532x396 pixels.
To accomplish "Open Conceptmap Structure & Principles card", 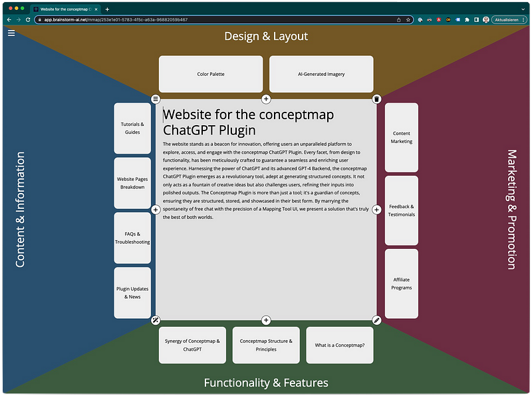I will point(266,345).
